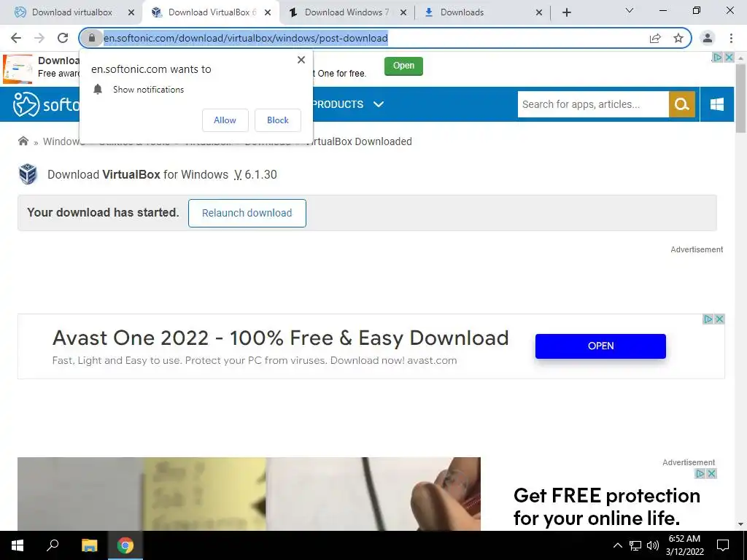This screenshot has height=560, width=747.
Task: Switch to the 'Download virtualbox' tab
Action: coord(71,12)
